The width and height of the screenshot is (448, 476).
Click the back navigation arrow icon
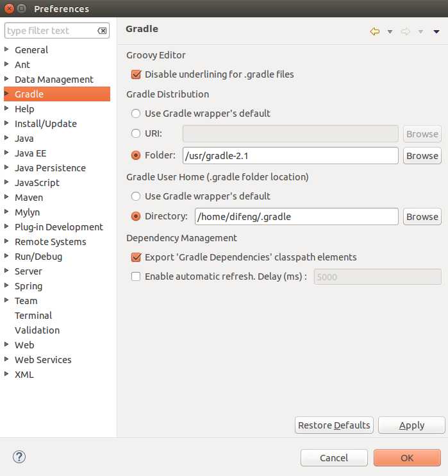[375, 31]
